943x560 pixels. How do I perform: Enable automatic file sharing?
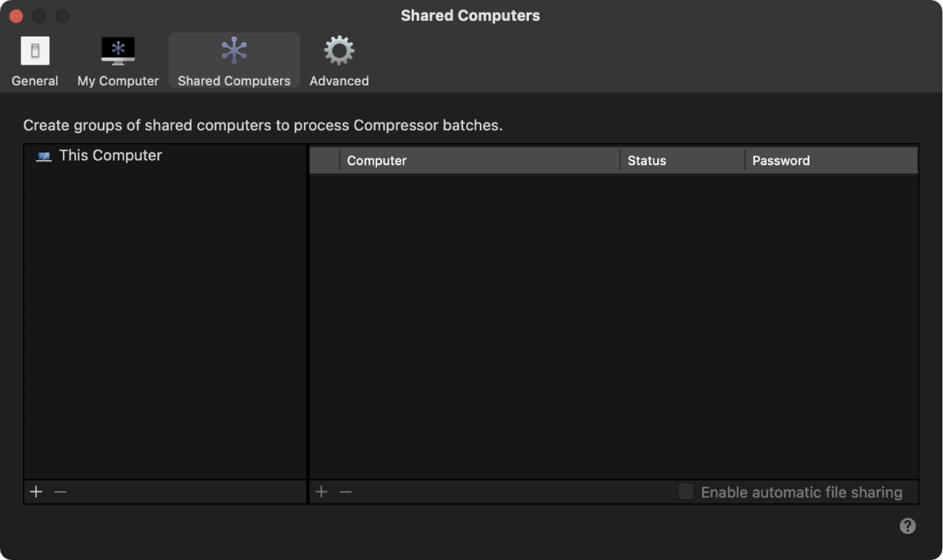[685, 491]
